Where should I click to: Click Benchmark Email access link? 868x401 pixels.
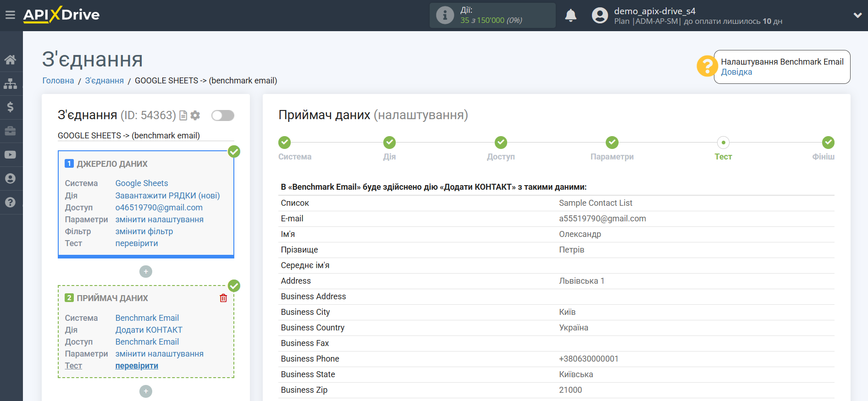(x=147, y=342)
